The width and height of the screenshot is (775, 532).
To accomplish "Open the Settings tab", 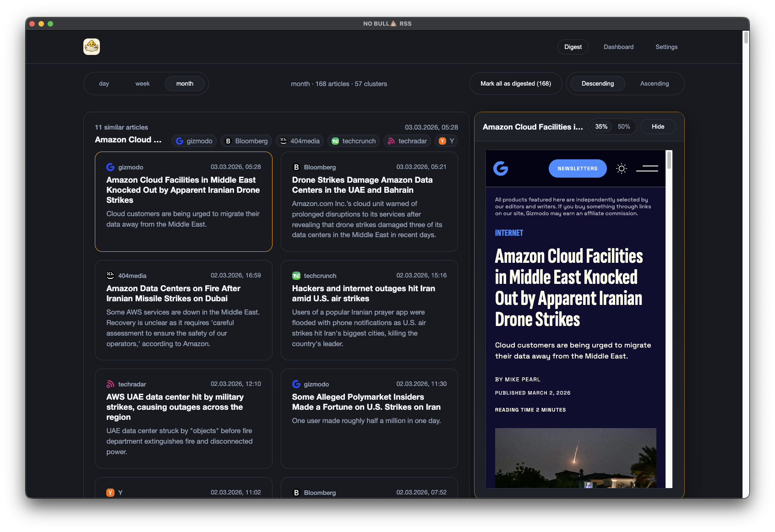I will coord(666,47).
